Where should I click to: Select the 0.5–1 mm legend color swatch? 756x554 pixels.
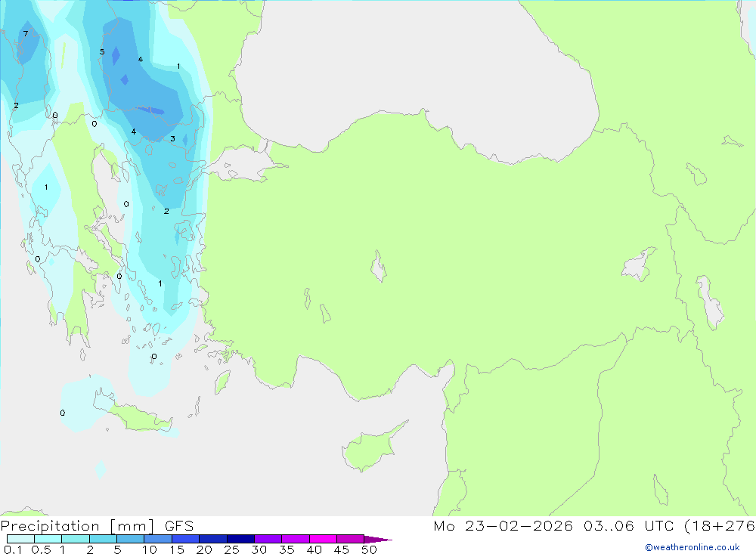click(x=48, y=539)
